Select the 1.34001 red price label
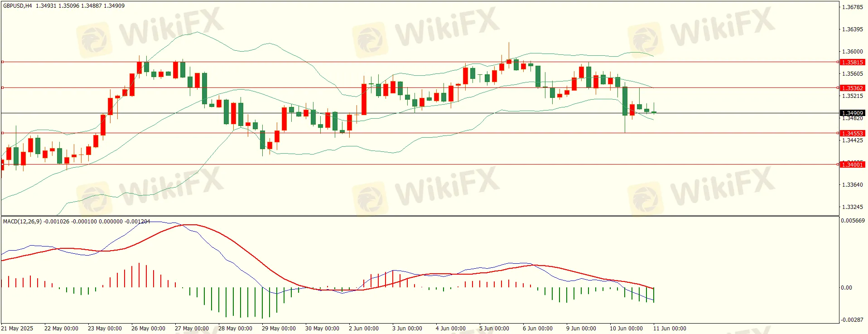Image resolution: width=868 pixels, height=334 pixels. pyautogui.click(x=852, y=165)
